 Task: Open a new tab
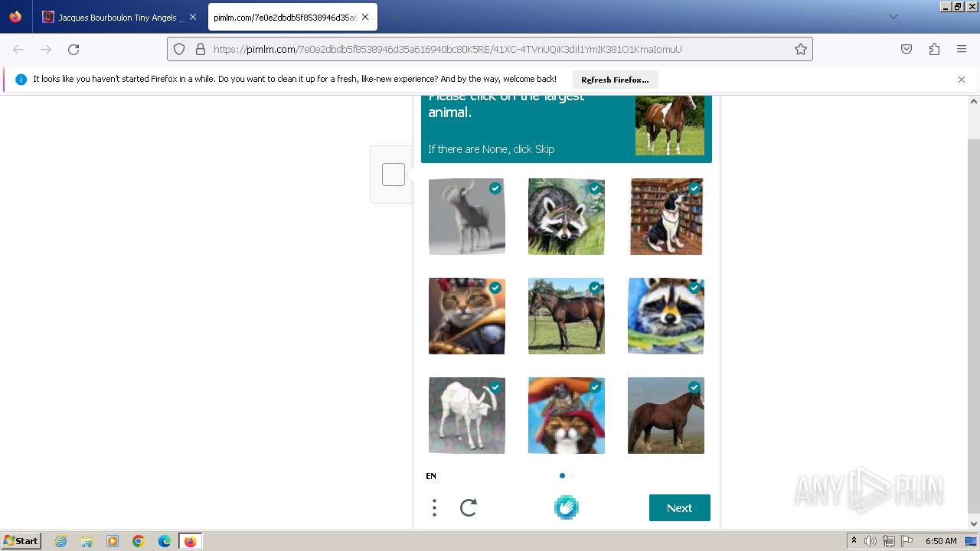pyautogui.click(x=394, y=17)
